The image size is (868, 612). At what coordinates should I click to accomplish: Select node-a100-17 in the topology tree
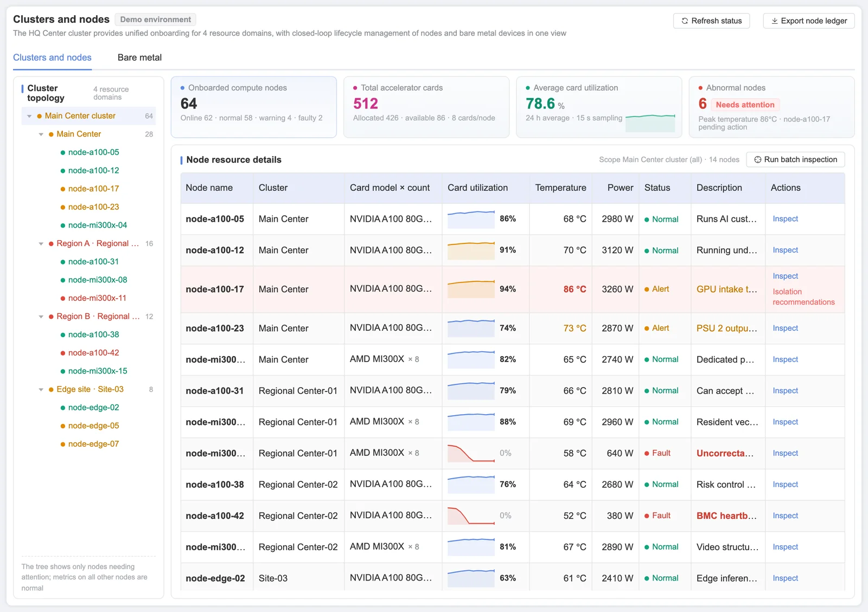(x=93, y=189)
